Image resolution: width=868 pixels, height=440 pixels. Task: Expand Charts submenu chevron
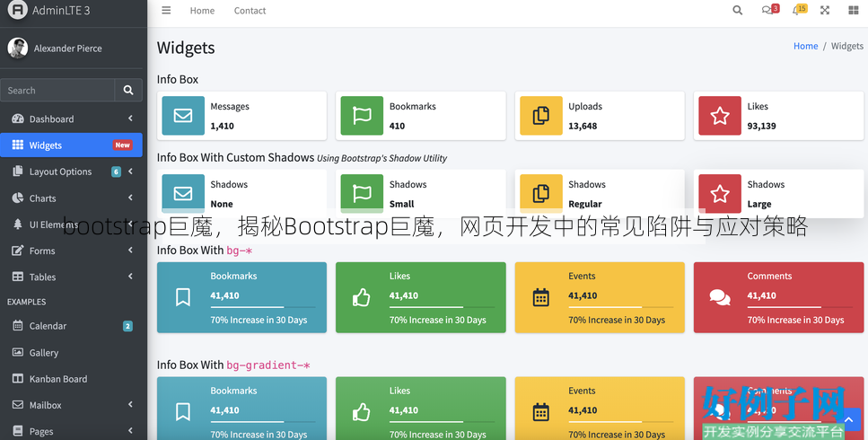tap(130, 198)
